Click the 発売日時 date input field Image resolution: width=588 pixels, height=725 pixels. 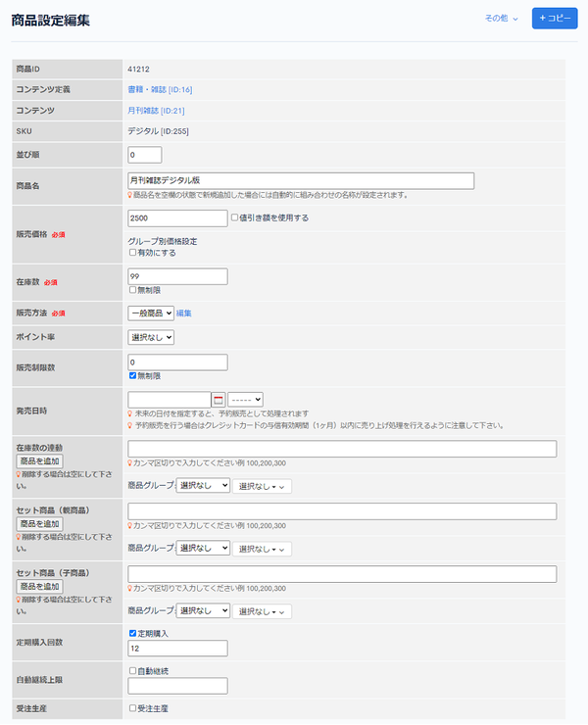pos(170,400)
